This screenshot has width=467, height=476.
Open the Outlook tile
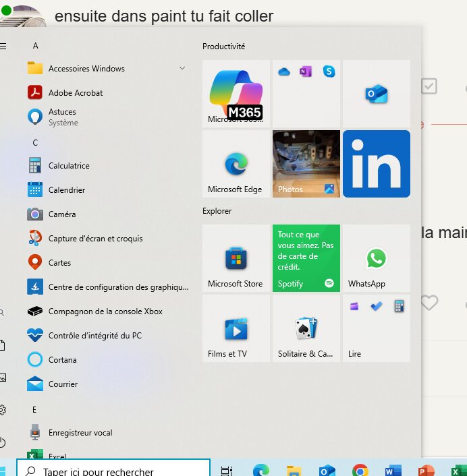(x=377, y=94)
